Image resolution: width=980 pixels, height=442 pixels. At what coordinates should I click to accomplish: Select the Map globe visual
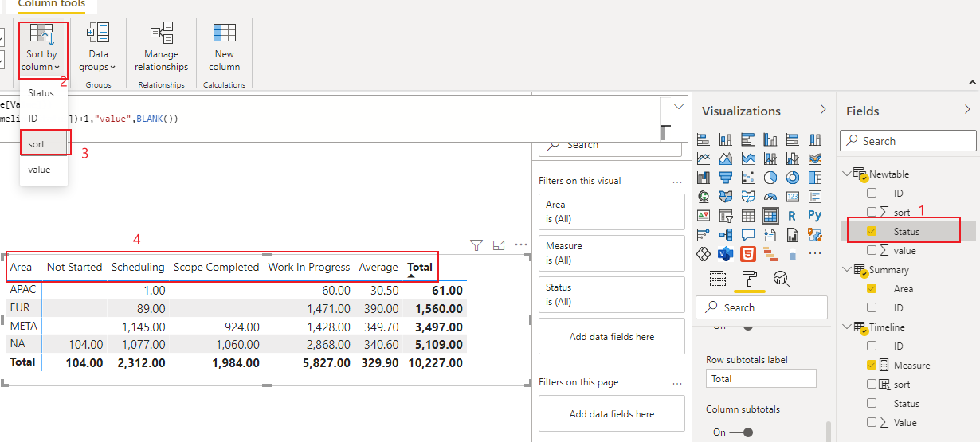(x=704, y=197)
